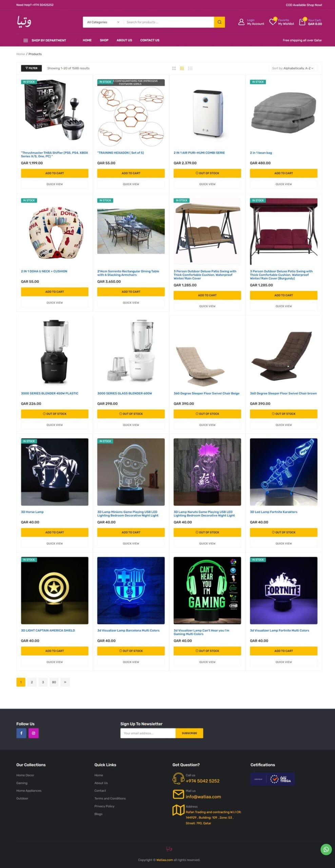The image size is (335, 868).
Task: Open the 3D Horse Lamp thumbnail
Action: click(55, 472)
